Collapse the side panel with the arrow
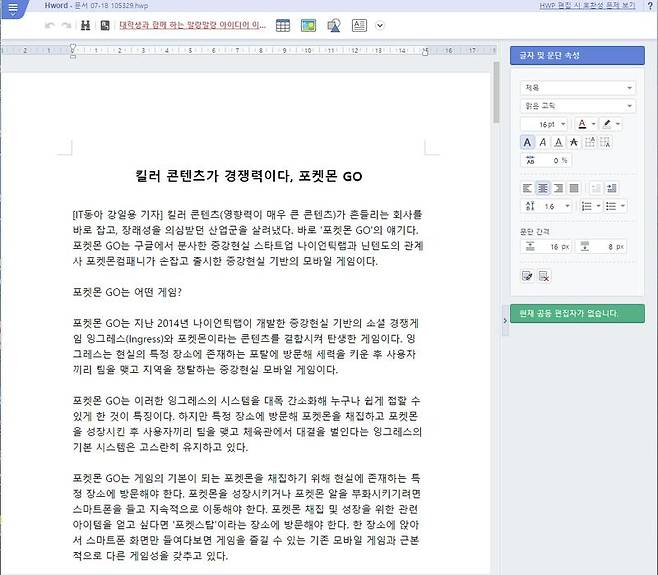Viewport: 658px width, 575px height. coord(505,321)
